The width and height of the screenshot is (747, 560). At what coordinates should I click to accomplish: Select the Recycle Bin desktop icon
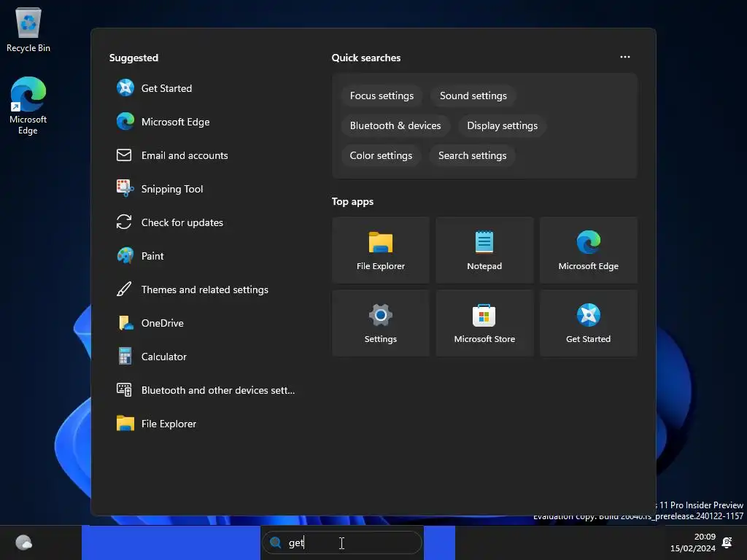coord(28,29)
